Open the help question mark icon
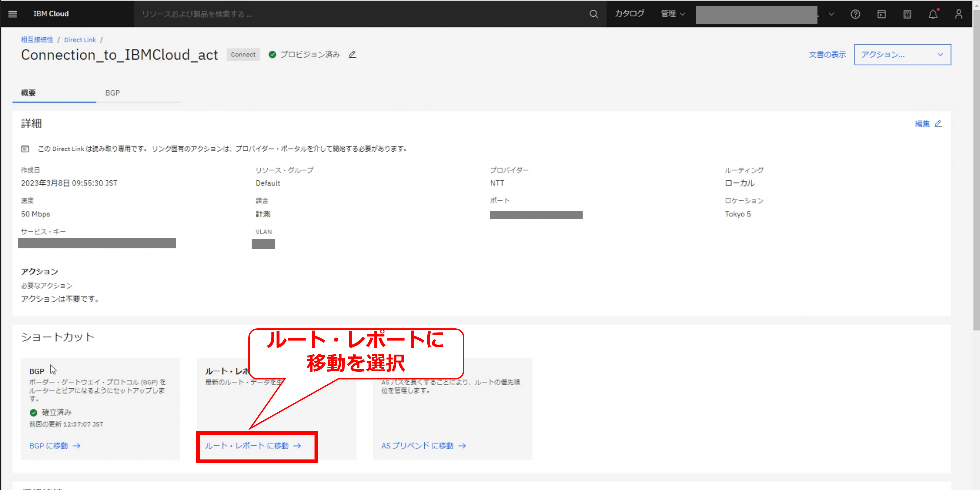Screen dimensions: 980x490 [x=855, y=14]
